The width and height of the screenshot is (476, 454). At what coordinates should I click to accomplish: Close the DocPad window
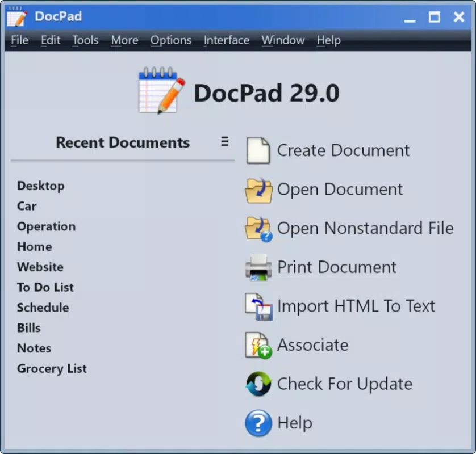pos(459,17)
